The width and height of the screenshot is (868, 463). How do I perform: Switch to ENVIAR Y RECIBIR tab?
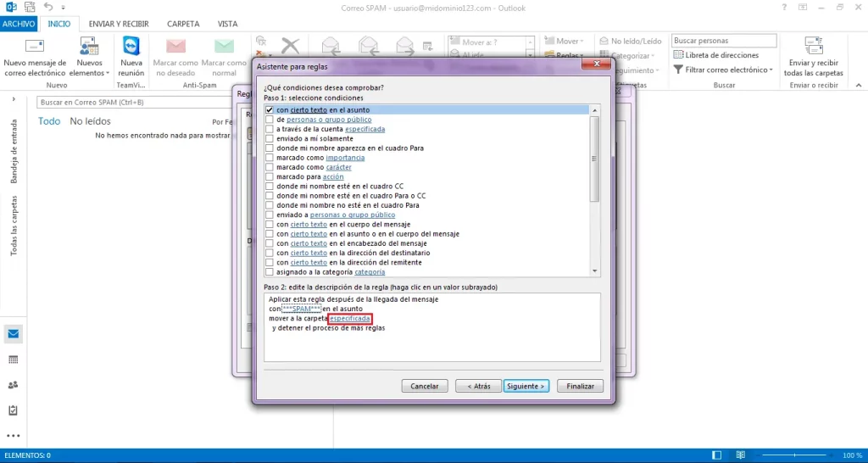(119, 24)
